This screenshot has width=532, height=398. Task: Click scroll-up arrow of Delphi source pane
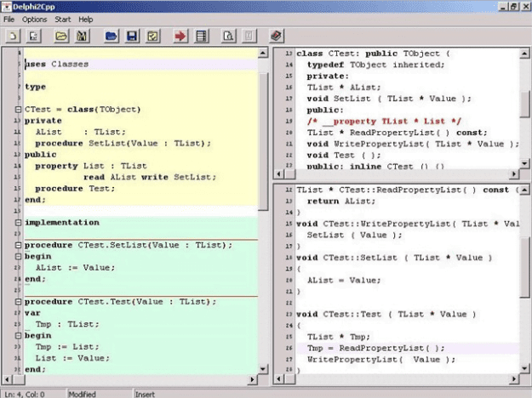coord(263,53)
